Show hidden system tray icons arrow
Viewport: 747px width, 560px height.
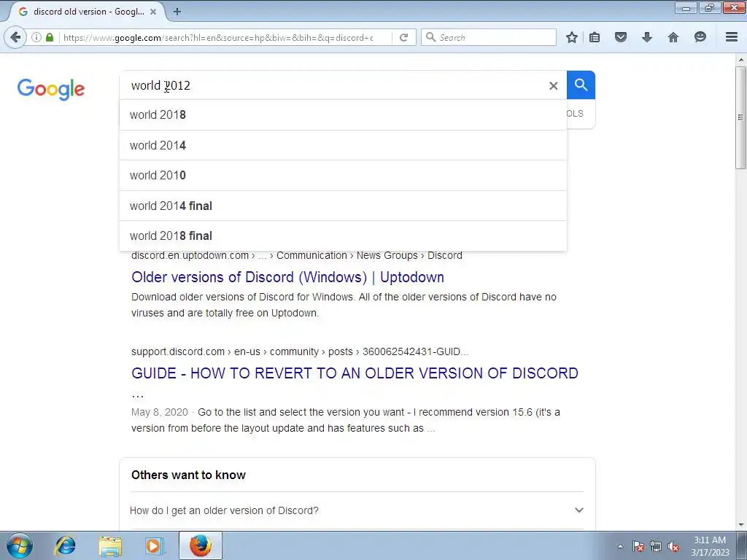[x=620, y=546]
